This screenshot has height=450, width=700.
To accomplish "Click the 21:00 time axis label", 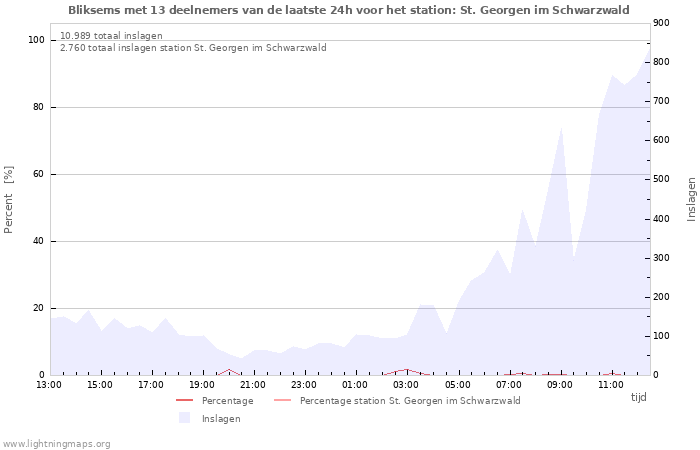I will pos(253,384).
